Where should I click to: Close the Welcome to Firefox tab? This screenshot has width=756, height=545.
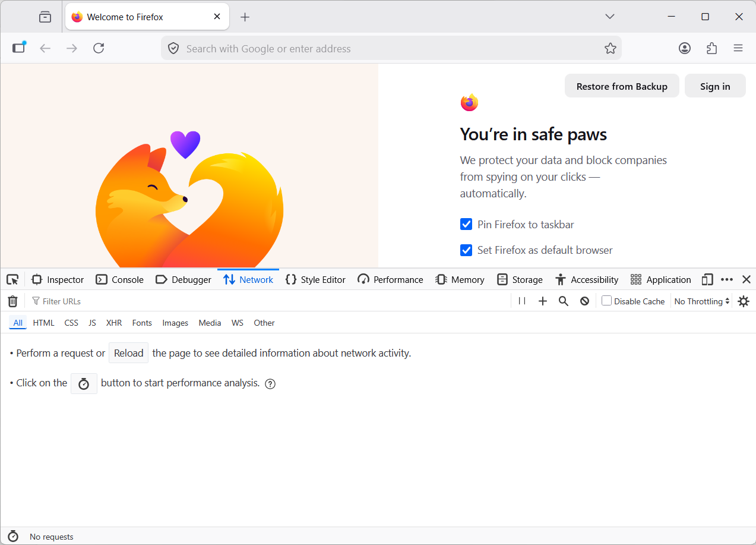click(x=217, y=17)
